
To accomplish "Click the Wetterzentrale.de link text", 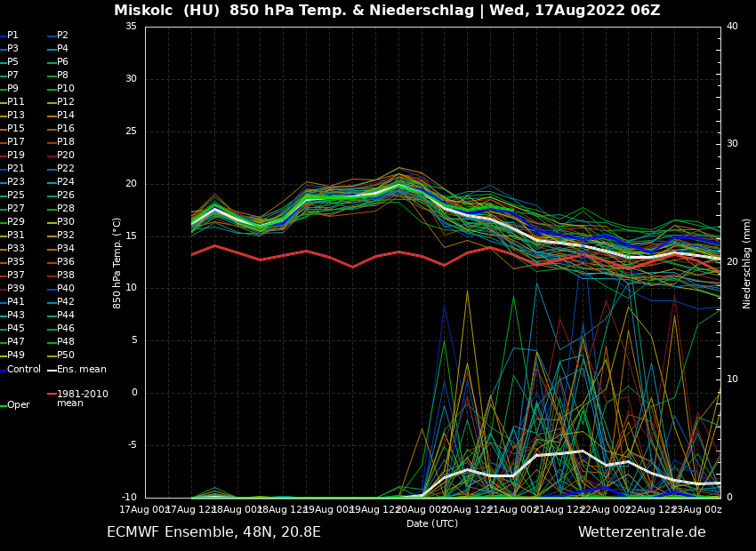I will click(x=641, y=532).
